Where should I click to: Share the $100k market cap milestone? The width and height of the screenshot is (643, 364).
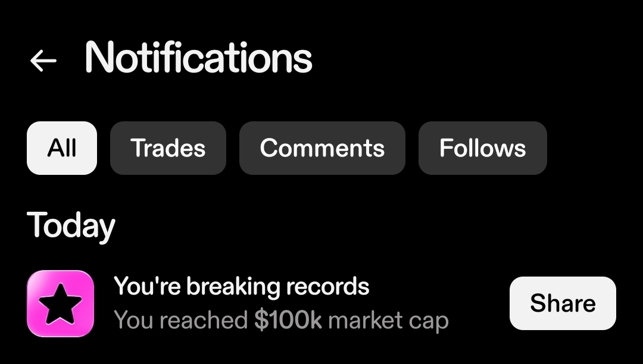[x=563, y=303]
